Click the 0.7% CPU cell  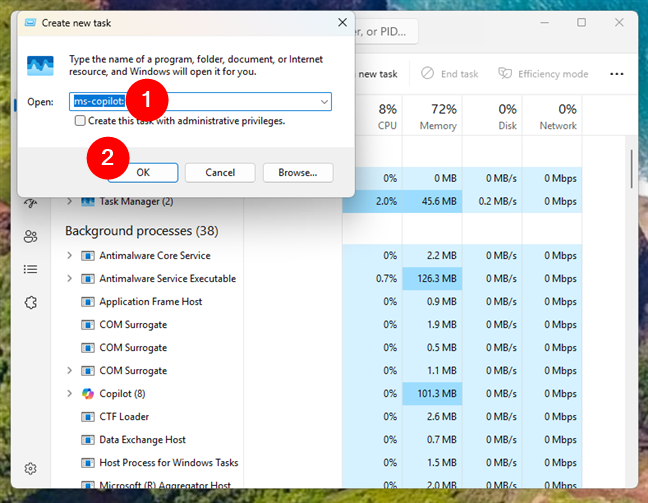click(x=373, y=279)
